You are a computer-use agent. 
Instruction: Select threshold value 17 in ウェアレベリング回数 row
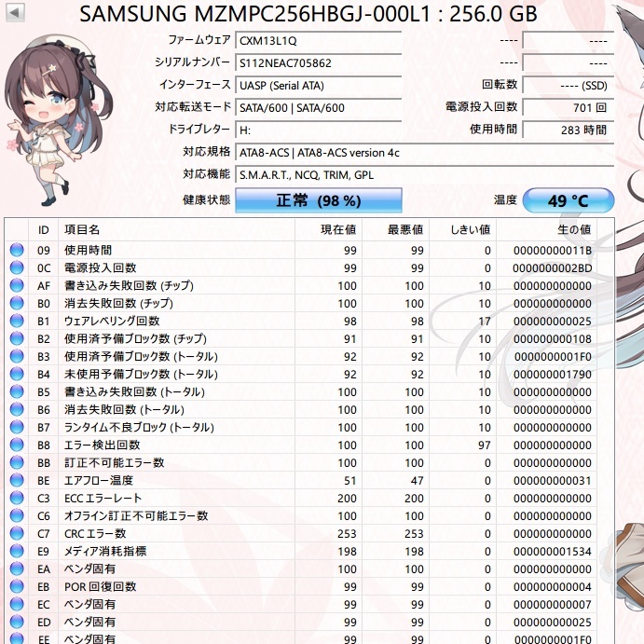click(485, 322)
